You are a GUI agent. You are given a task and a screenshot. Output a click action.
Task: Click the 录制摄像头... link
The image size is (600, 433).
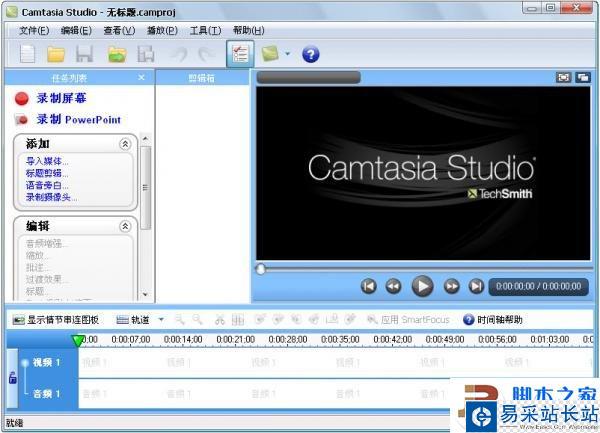pos(51,197)
